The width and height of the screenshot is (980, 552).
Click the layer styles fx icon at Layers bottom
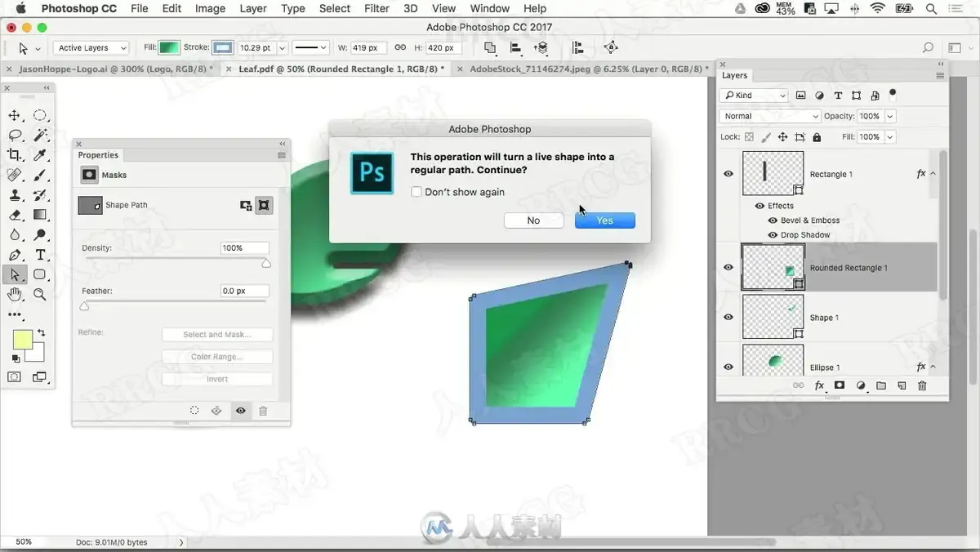[x=819, y=385]
